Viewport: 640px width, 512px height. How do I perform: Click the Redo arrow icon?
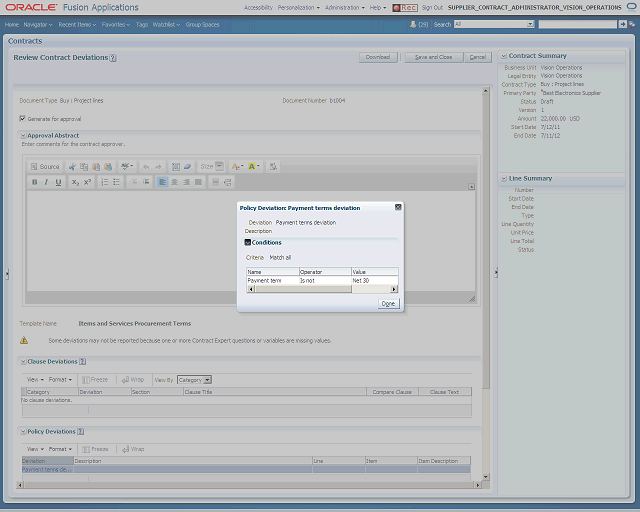click(158, 167)
